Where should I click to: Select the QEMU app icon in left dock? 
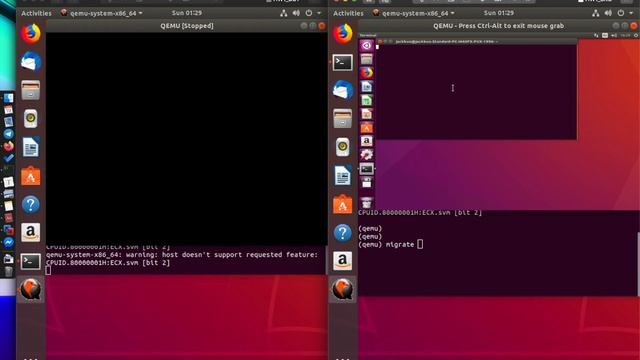coord(31,289)
